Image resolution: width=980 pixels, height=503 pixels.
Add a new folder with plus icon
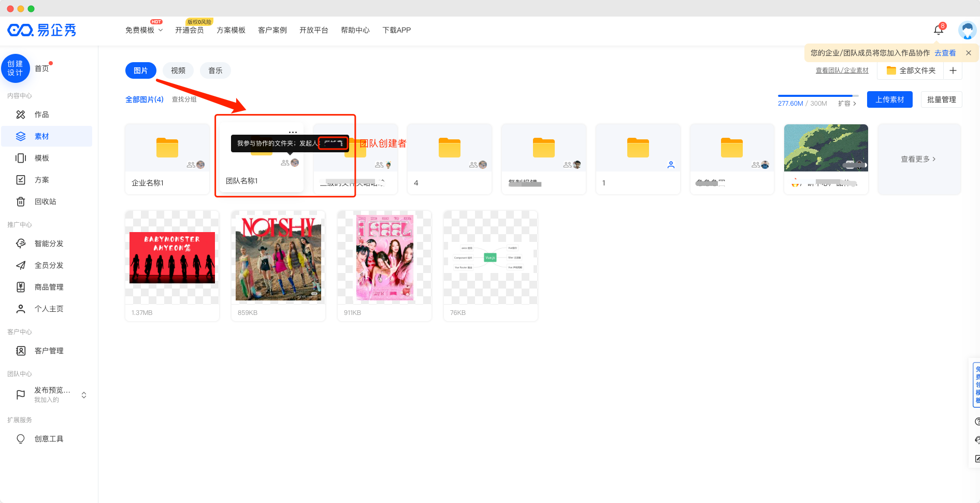tap(953, 70)
